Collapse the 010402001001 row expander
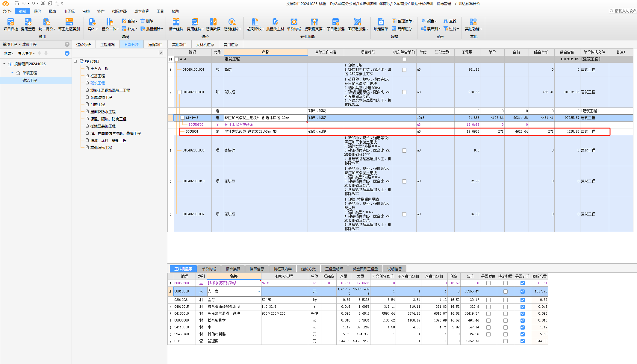The image size is (637, 364). (x=179, y=92)
